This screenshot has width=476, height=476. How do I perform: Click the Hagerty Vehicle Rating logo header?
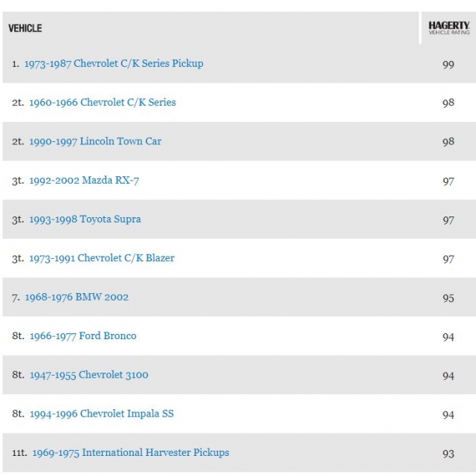coord(448,28)
